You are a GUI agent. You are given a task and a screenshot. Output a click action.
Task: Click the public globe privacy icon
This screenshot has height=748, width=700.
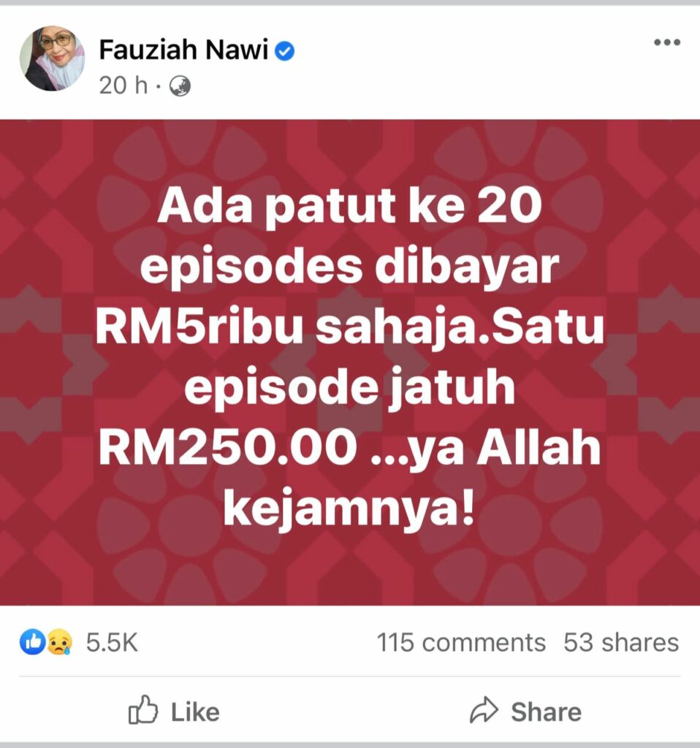click(180, 86)
